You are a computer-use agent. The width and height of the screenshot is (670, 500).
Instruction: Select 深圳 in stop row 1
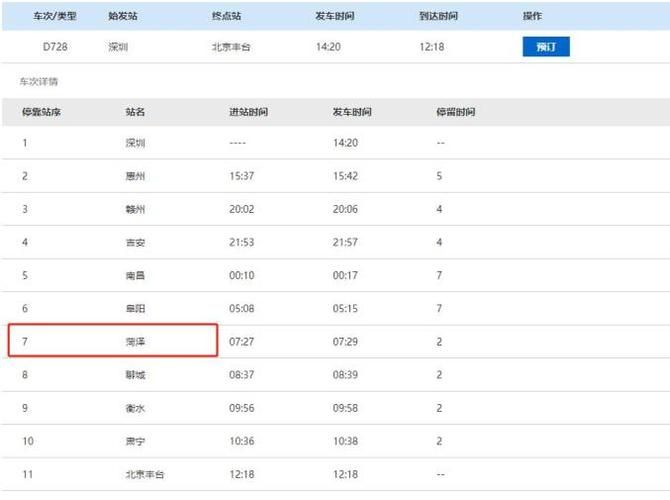click(x=135, y=143)
